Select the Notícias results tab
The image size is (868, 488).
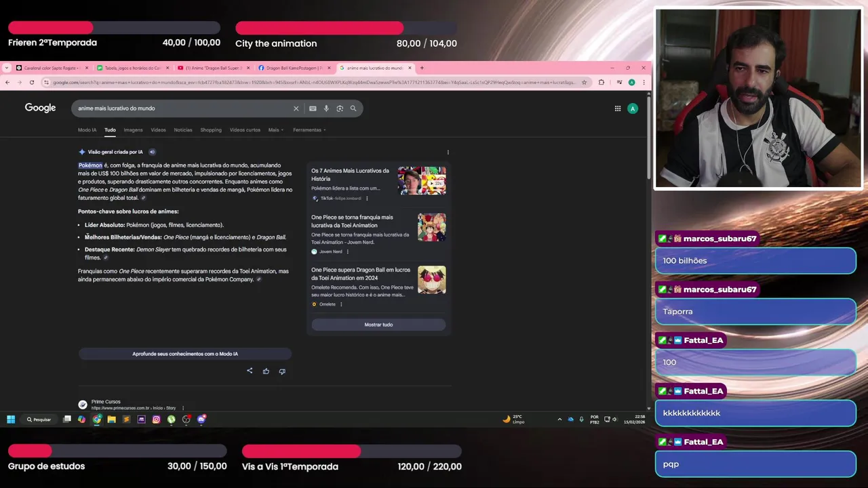(x=183, y=130)
